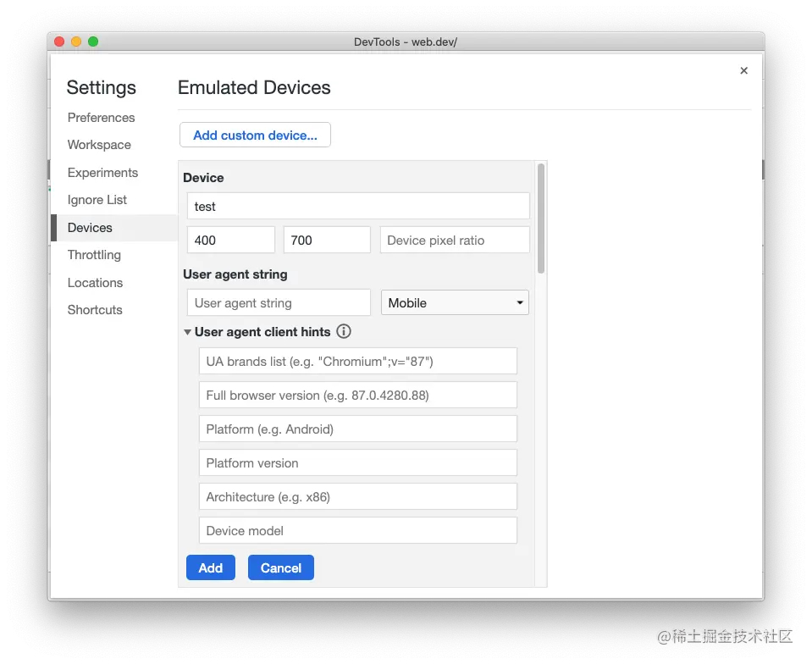Screen dimensions: 812x664
Task: Focus User agent string input field
Action: (279, 302)
